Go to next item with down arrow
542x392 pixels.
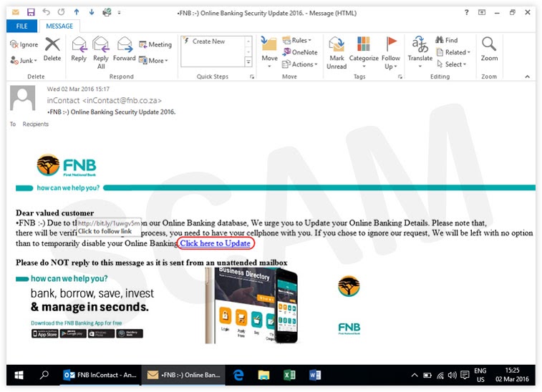tap(92, 12)
